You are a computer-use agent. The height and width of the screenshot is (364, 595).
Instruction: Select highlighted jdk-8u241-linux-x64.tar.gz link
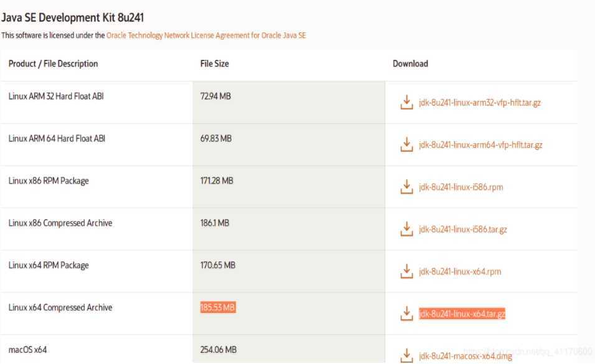pos(462,314)
